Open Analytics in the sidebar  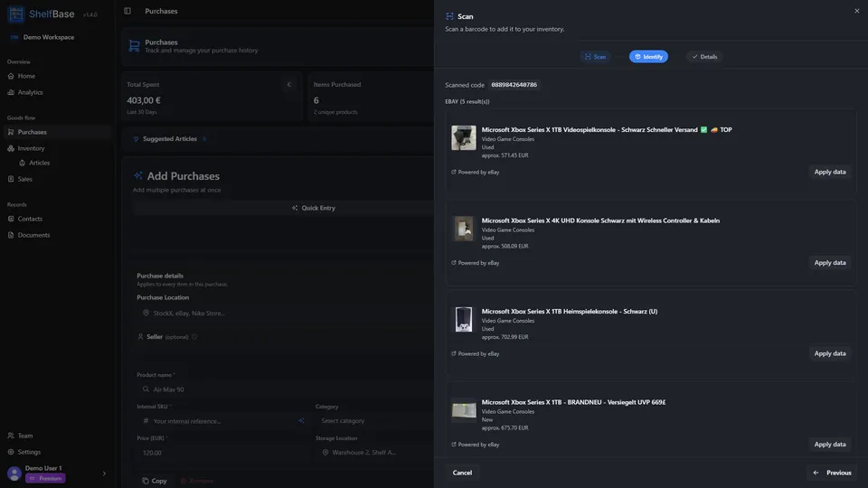tap(58, 92)
